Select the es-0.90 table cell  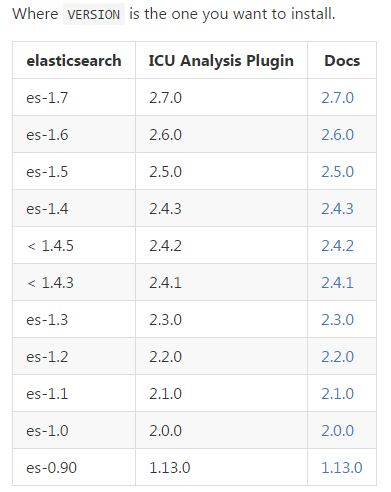point(74,468)
